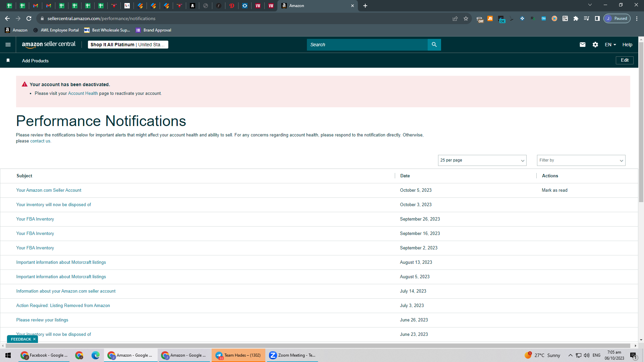Bookmark this tab with the star icon
The height and width of the screenshot is (362, 644).
(466, 18)
